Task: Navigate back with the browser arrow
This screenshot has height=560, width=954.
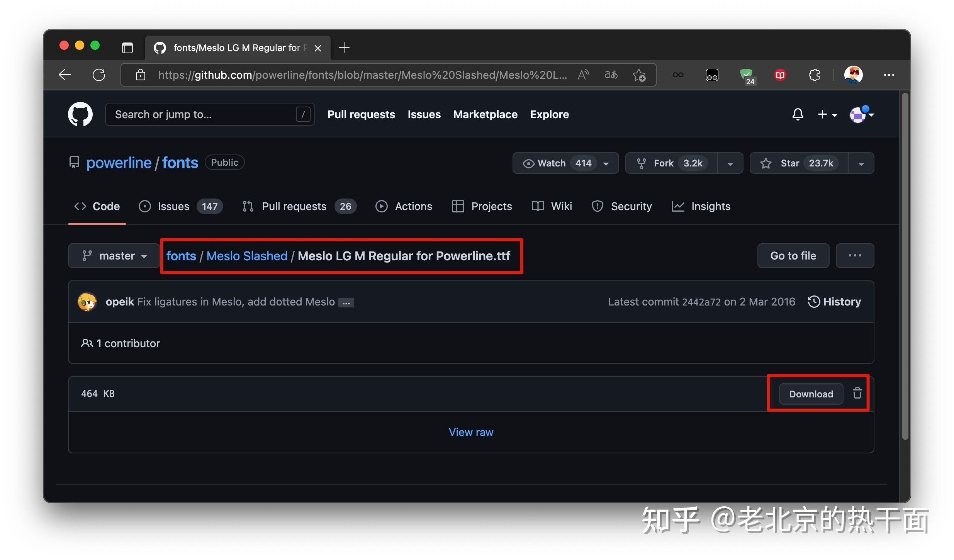Action: pyautogui.click(x=65, y=75)
